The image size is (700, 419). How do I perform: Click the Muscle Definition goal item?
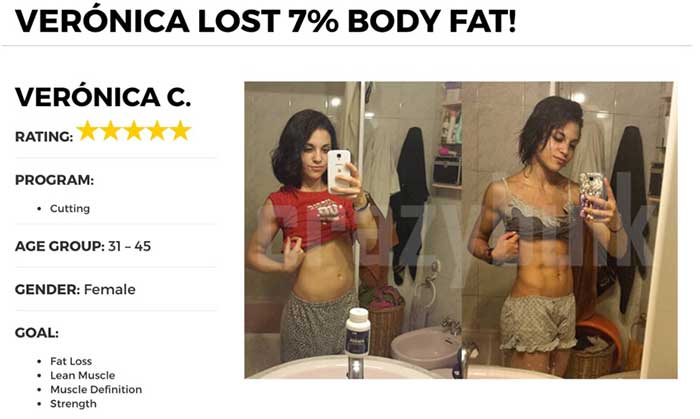click(x=96, y=390)
